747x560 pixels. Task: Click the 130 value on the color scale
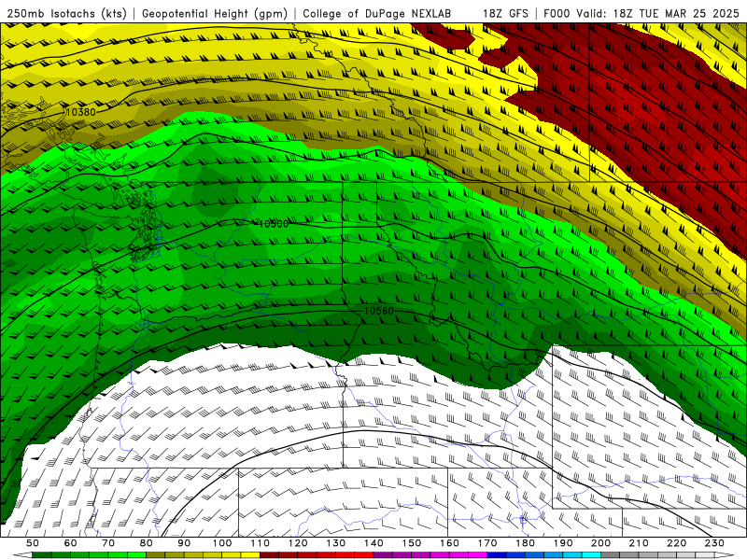click(x=336, y=543)
